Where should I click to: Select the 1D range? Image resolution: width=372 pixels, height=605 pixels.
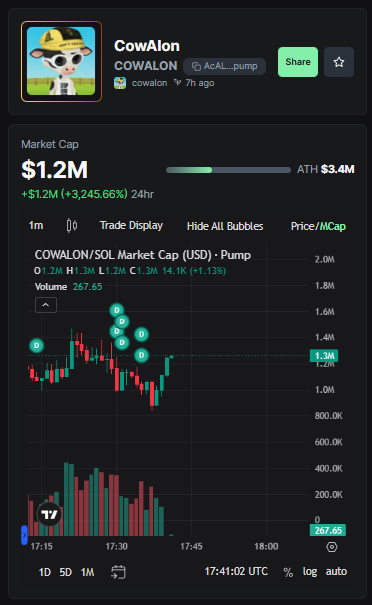[x=45, y=572]
